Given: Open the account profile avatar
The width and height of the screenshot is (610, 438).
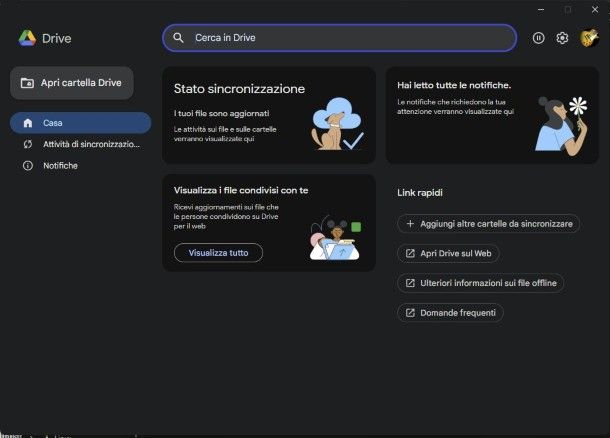Looking at the screenshot, I should coord(588,38).
